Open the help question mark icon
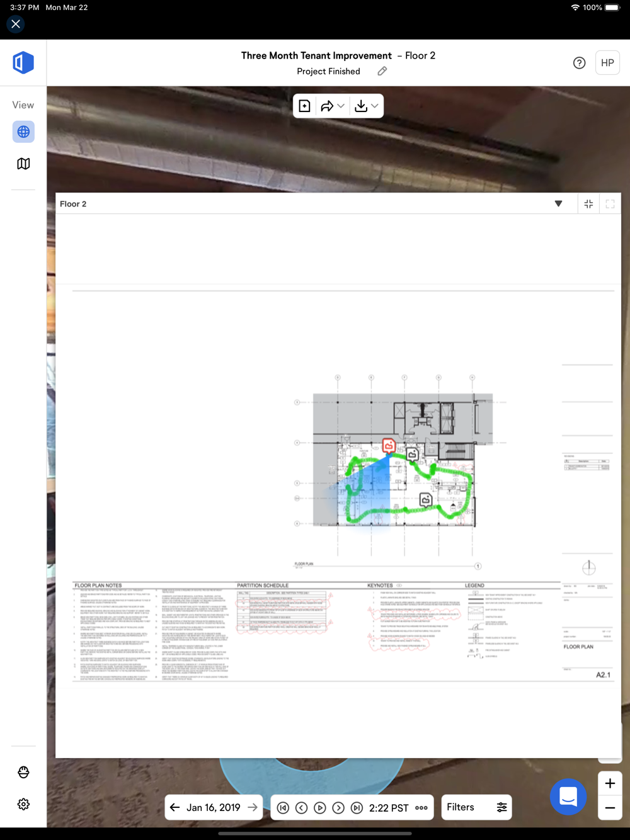Image resolution: width=630 pixels, height=840 pixels. point(580,63)
